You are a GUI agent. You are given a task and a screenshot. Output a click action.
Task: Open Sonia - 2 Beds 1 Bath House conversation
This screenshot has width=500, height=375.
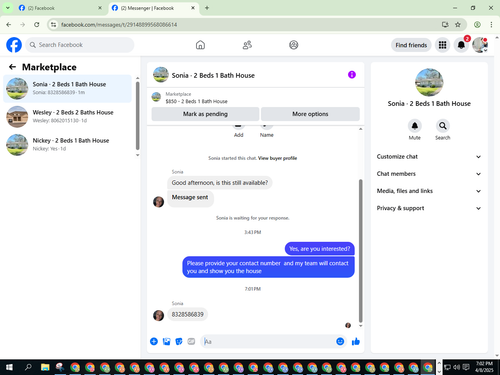pyautogui.click(x=67, y=88)
